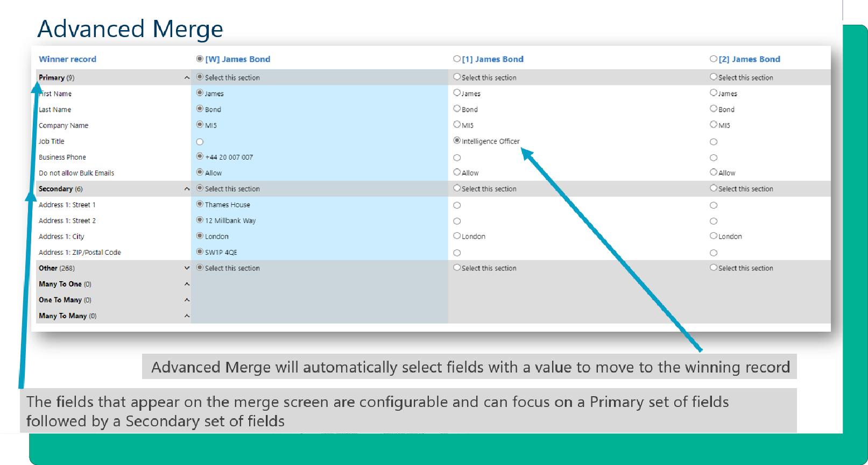Select Intelligence Officer job title radio
This screenshot has width=868, height=465.
tap(457, 141)
